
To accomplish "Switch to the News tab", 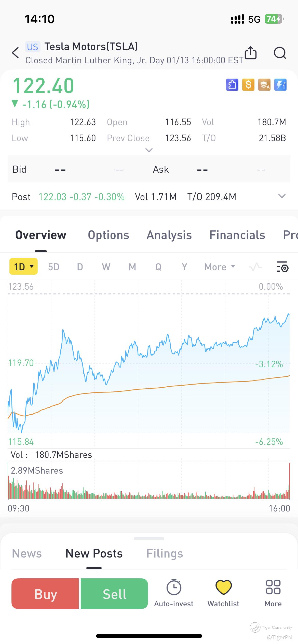I will pos(27,553).
